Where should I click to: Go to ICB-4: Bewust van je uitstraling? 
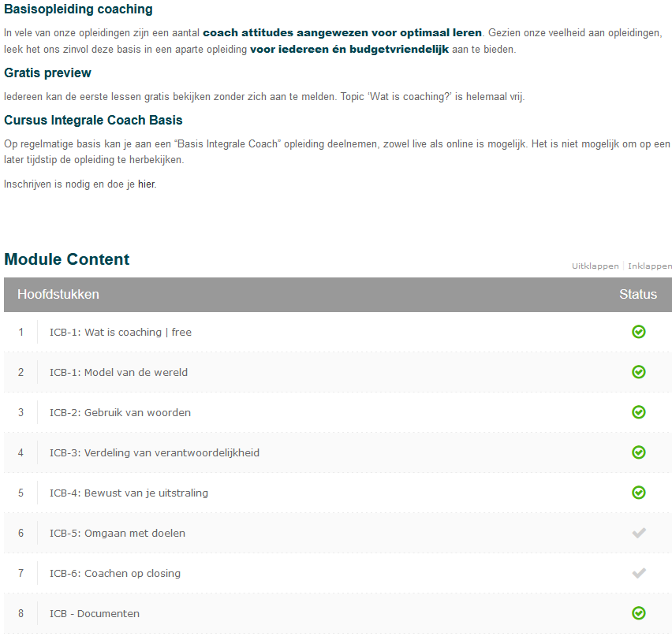coord(129,493)
